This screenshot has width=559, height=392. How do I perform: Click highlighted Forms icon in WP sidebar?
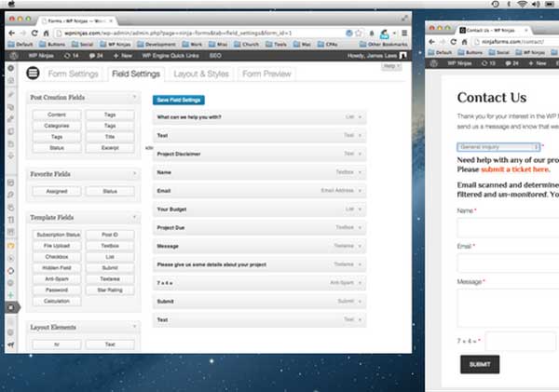11,307
